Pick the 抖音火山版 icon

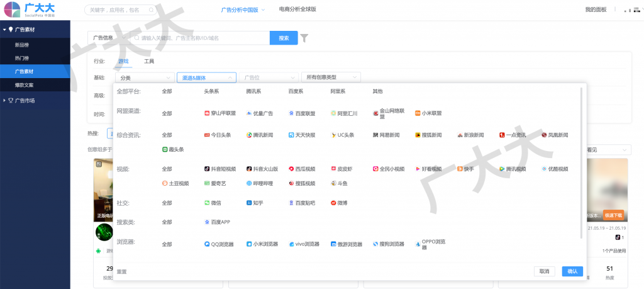pyautogui.click(x=249, y=169)
